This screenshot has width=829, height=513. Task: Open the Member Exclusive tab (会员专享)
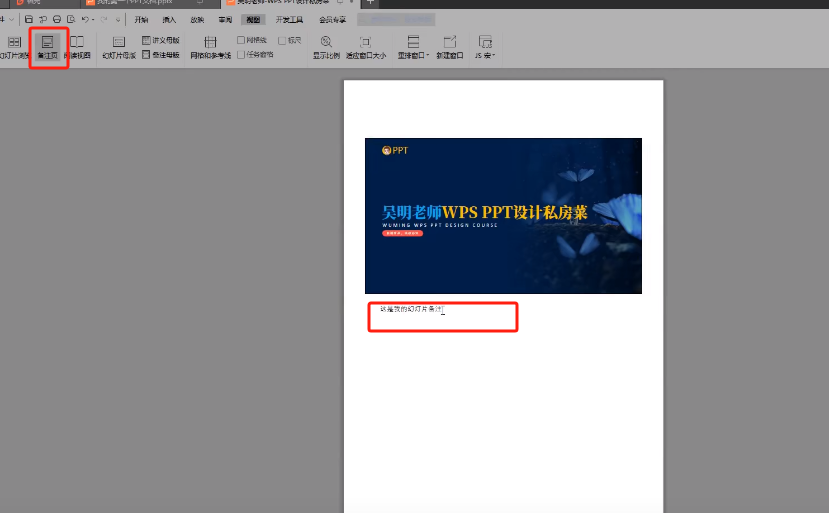tap(333, 20)
